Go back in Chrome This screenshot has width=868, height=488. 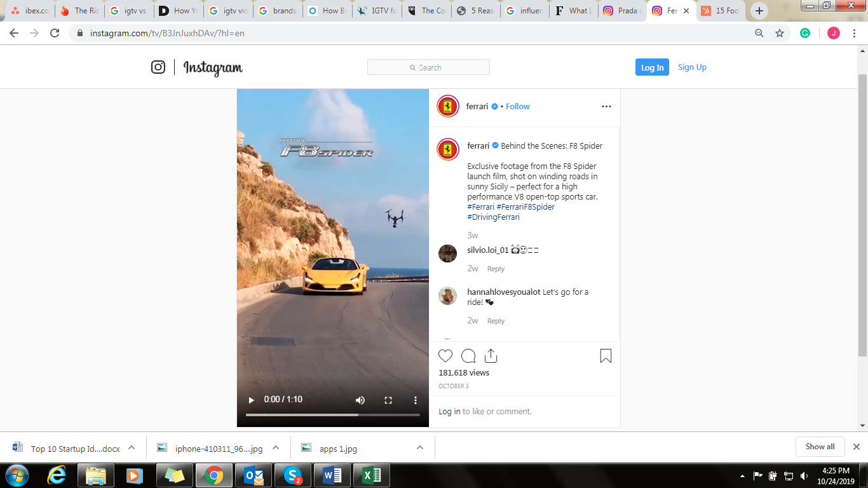[14, 33]
